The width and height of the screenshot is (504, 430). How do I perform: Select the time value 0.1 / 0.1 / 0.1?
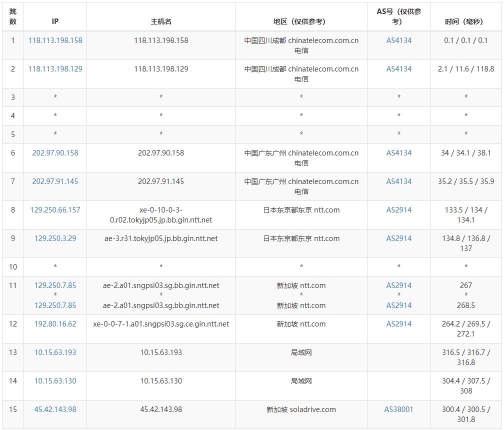coord(466,40)
